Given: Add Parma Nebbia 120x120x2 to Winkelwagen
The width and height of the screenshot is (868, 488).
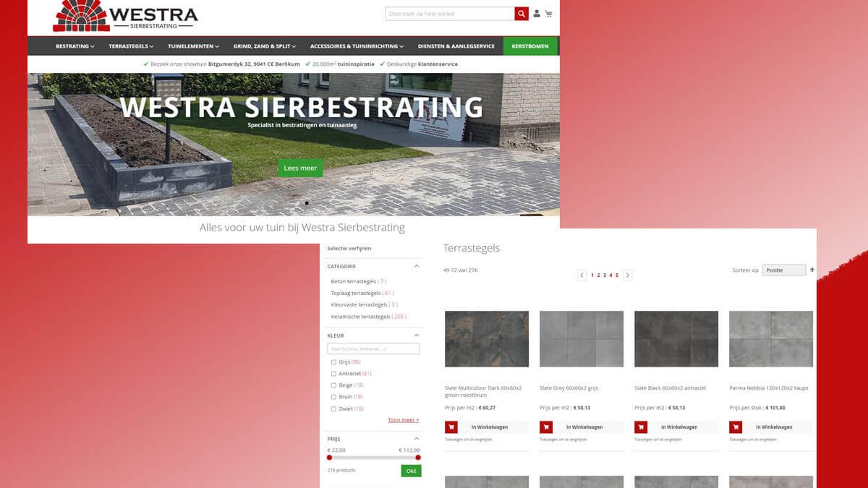Looking at the screenshot, I should (x=774, y=427).
